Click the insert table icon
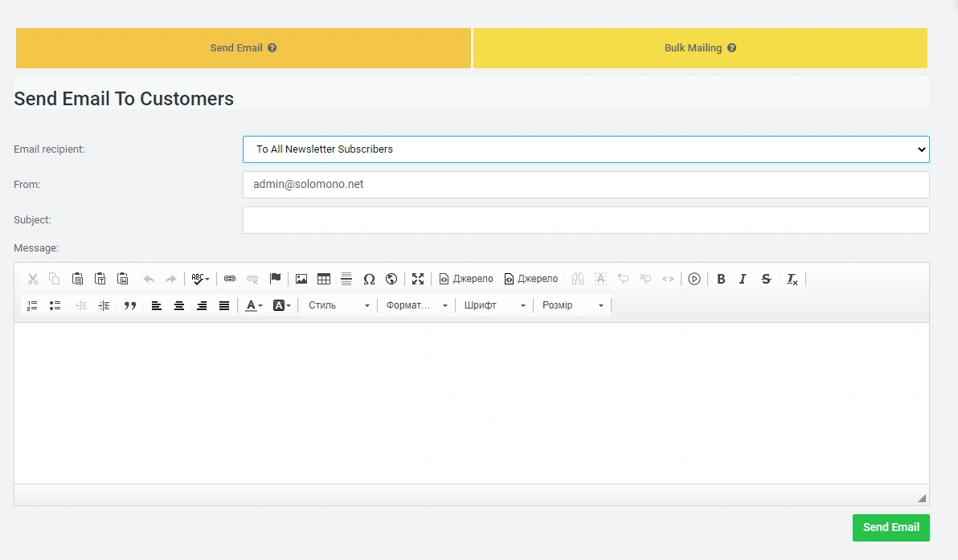 [324, 279]
